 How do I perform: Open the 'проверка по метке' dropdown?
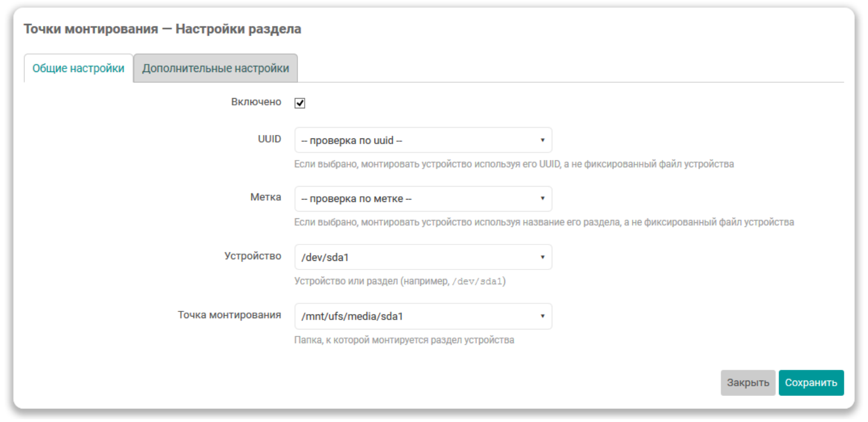pos(423,199)
